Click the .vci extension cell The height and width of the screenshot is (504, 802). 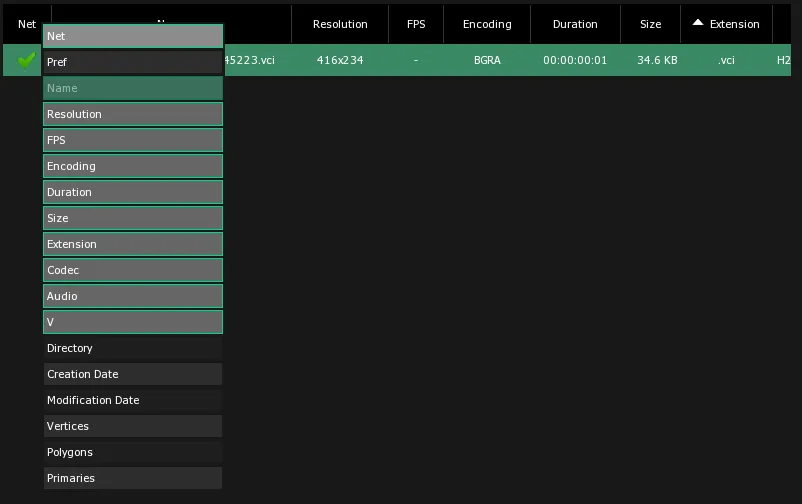[x=726, y=60]
